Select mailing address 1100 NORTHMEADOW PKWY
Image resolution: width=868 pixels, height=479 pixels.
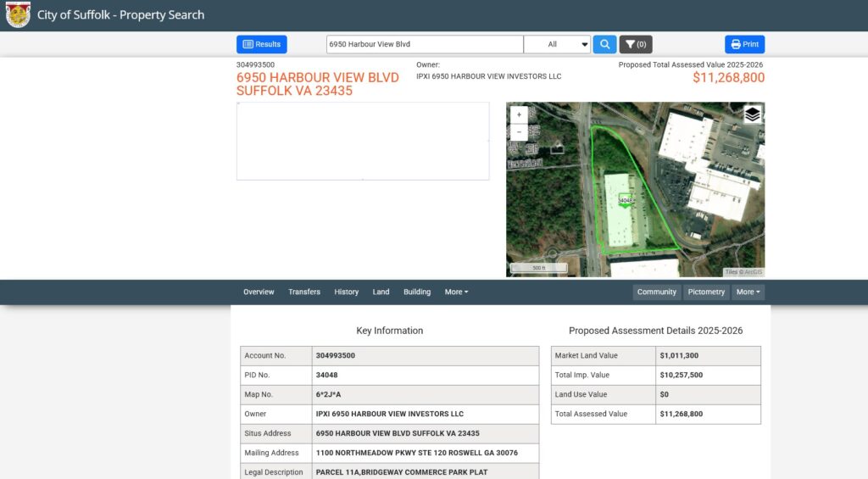417,453
